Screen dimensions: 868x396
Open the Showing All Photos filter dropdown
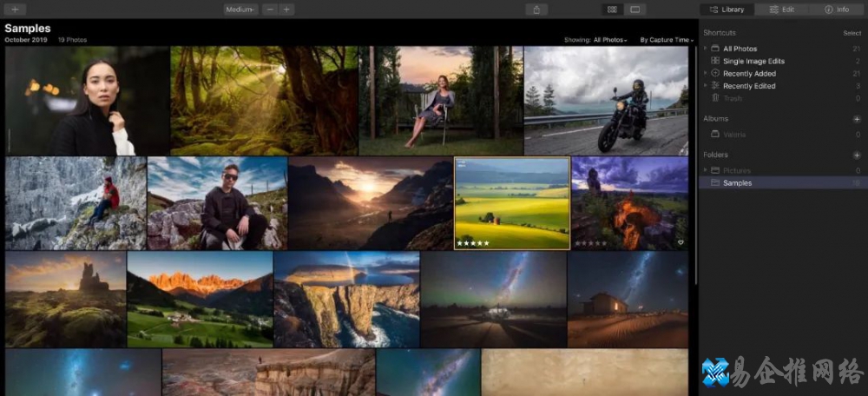(609, 40)
